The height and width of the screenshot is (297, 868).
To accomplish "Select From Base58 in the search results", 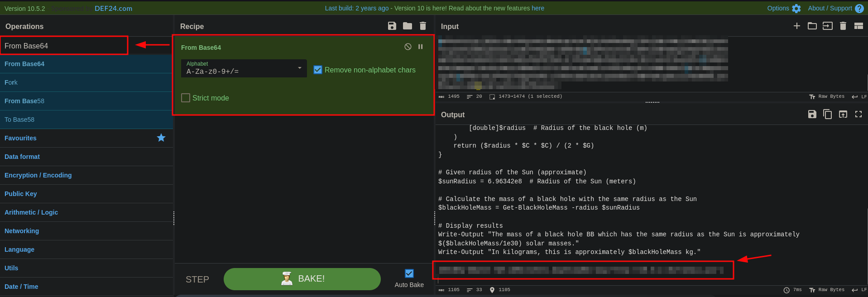I will [x=24, y=101].
